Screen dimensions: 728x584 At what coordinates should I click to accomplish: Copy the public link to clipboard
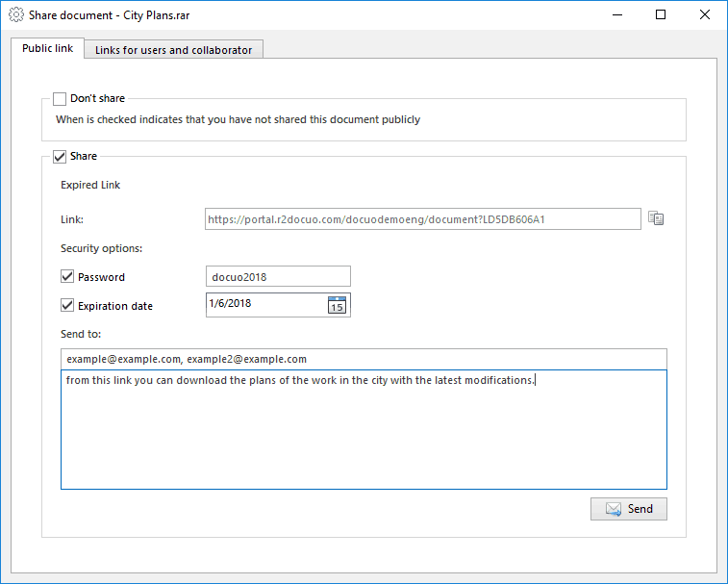pos(656,219)
